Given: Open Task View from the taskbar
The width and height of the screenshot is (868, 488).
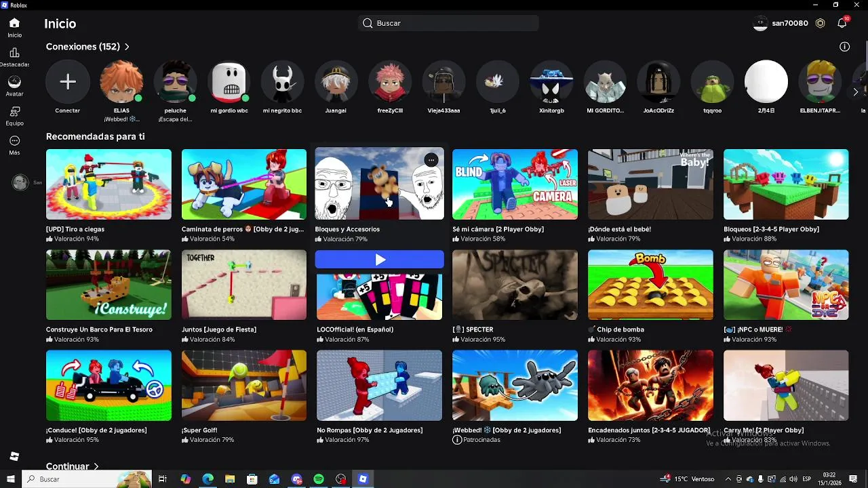Looking at the screenshot, I should pos(163,479).
